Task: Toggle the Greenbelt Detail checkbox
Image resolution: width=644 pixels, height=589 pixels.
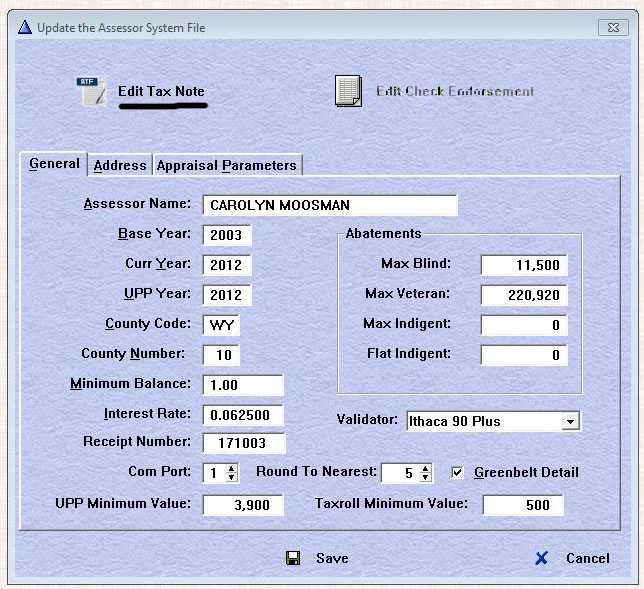Action: tap(458, 473)
